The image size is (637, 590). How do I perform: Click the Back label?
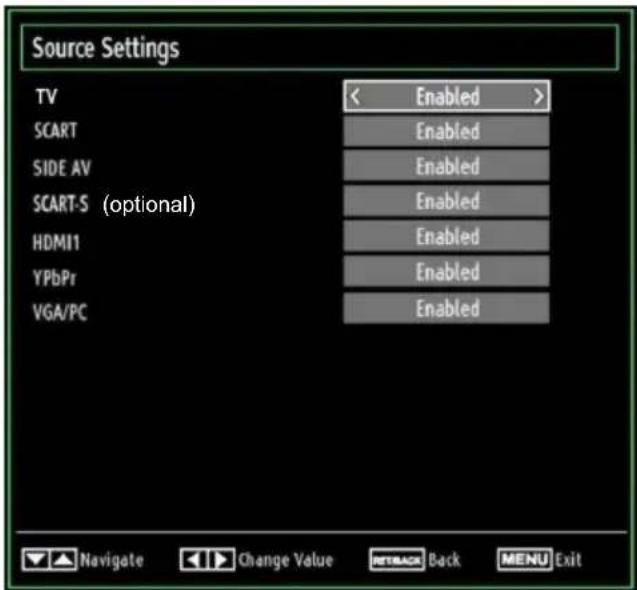[444, 560]
